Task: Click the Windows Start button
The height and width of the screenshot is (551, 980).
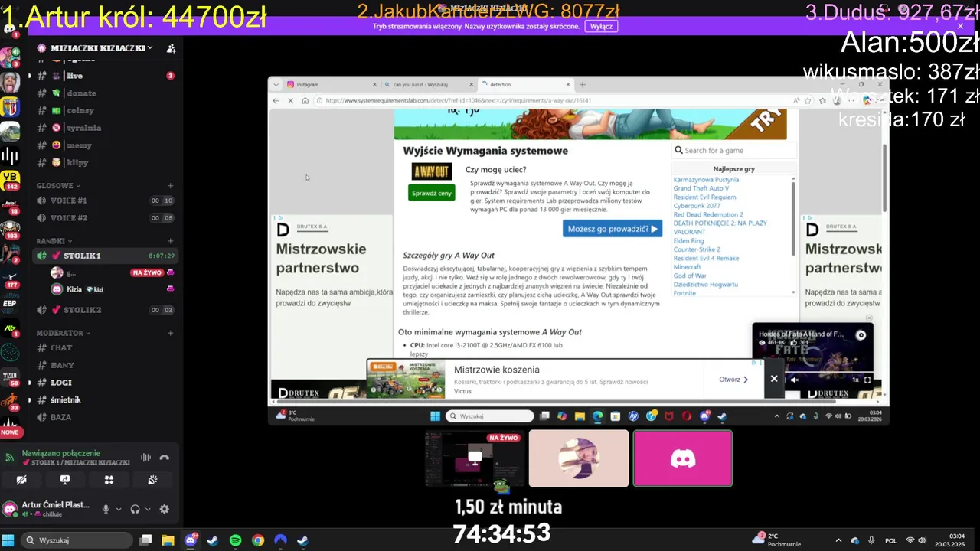Action: pos(8,540)
